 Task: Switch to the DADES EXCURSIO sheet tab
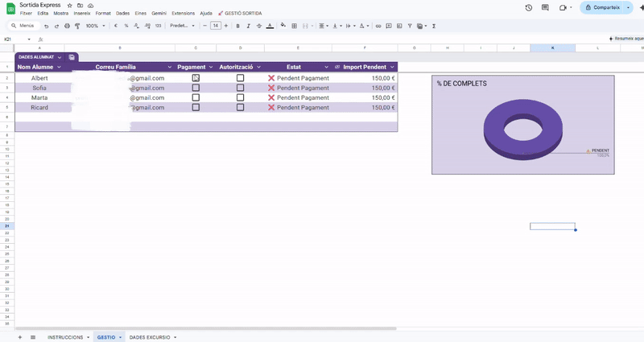pyautogui.click(x=150, y=337)
